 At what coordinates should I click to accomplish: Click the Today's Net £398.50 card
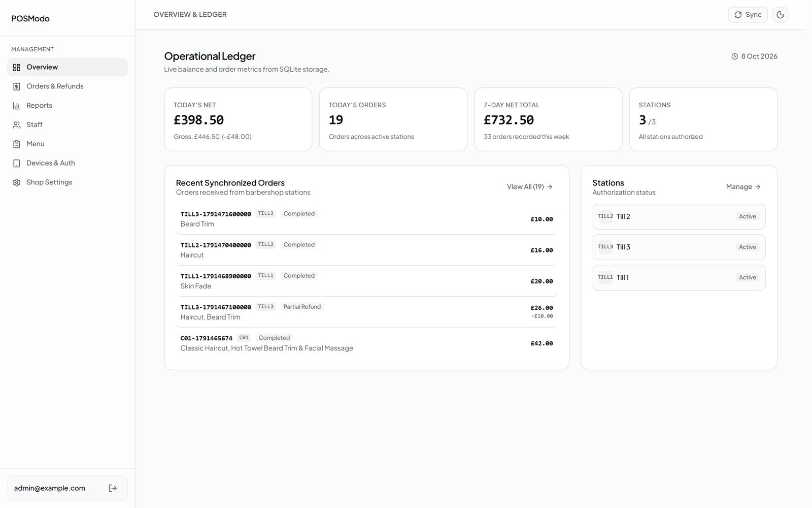(x=238, y=119)
